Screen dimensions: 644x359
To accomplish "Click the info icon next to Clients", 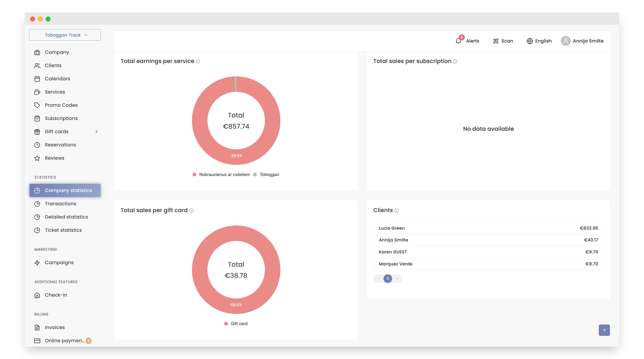I will [397, 211].
